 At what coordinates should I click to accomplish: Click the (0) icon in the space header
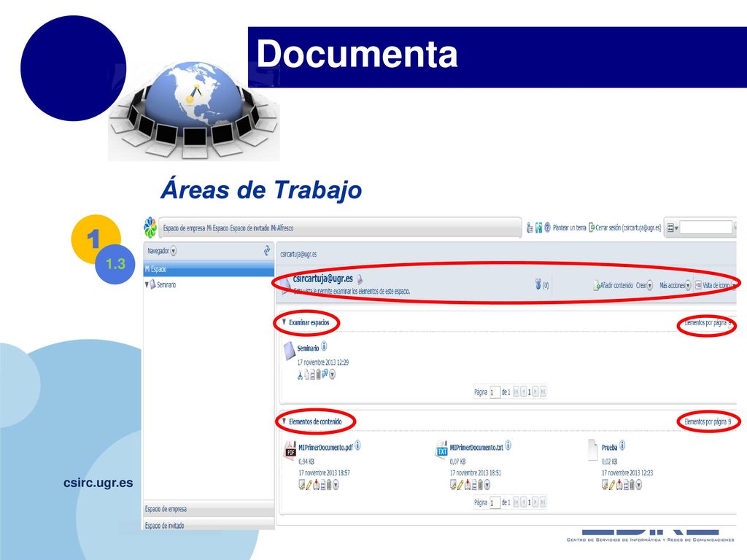click(x=538, y=284)
